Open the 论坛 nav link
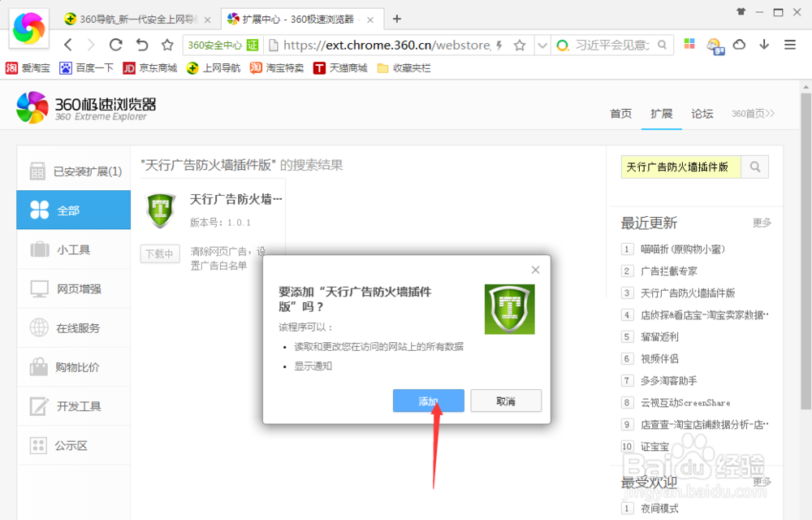 702,114
